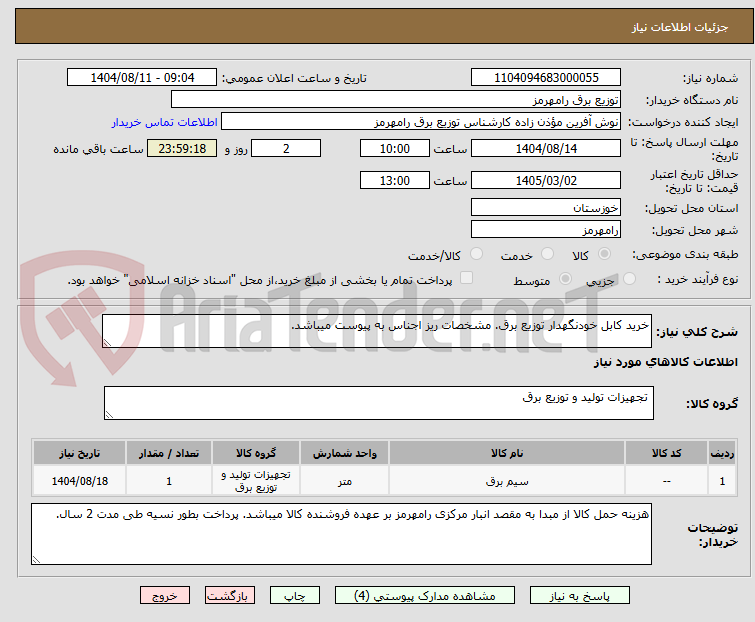Click the response deadline date 1404/08/14
755x622 pixels.
coord(546,148)
